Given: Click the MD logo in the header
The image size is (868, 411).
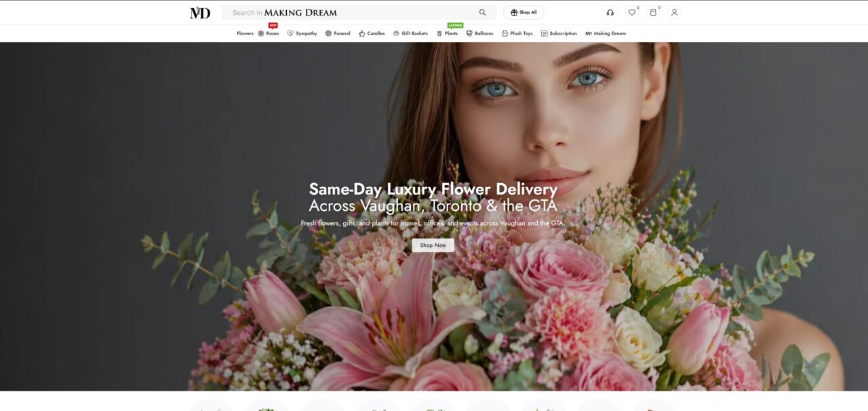Looking at the screenshot, I should [x=200, y=12].
